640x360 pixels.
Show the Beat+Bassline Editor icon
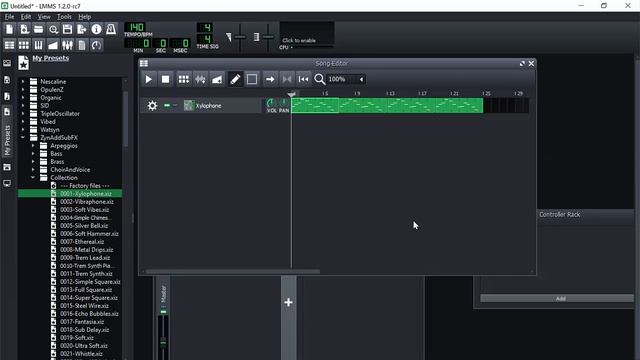pyautogui.click(x=24, y=45)
